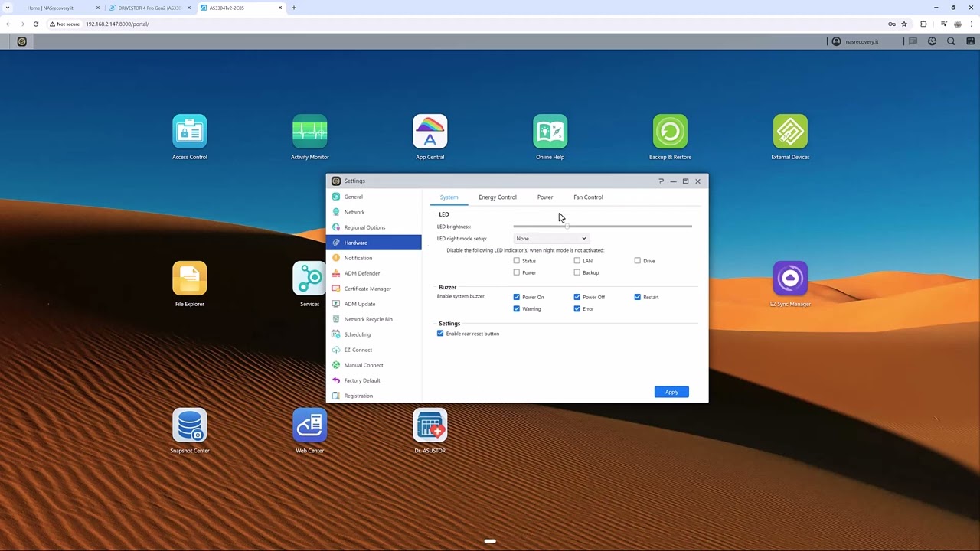Open Regional Options in Settings sidebar
Viewport: 980px width, 551px height.
[374, 227]
